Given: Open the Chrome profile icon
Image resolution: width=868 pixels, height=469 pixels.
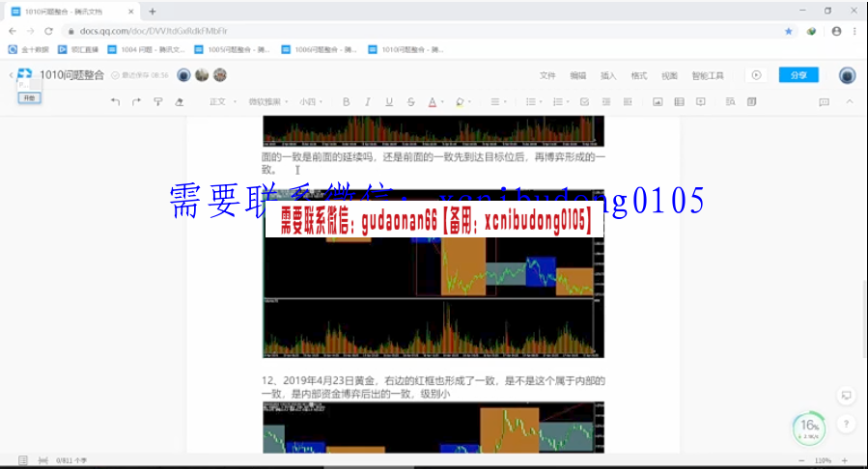Looking at the screenshot, I should tap(836, 31).
